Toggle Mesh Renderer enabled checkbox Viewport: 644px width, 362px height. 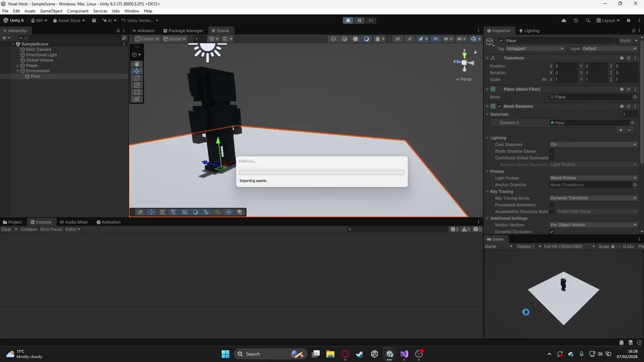click(x=499, y=106)
